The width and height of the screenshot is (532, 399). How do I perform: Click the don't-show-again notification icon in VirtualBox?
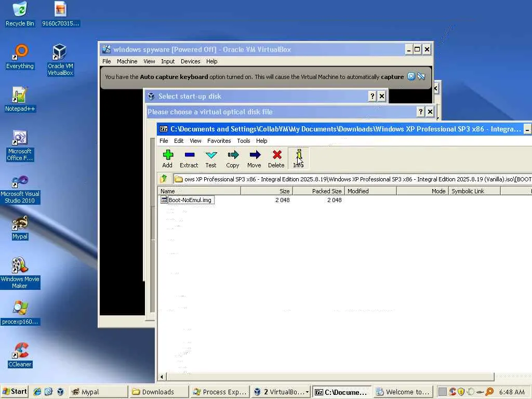point(421,76)
